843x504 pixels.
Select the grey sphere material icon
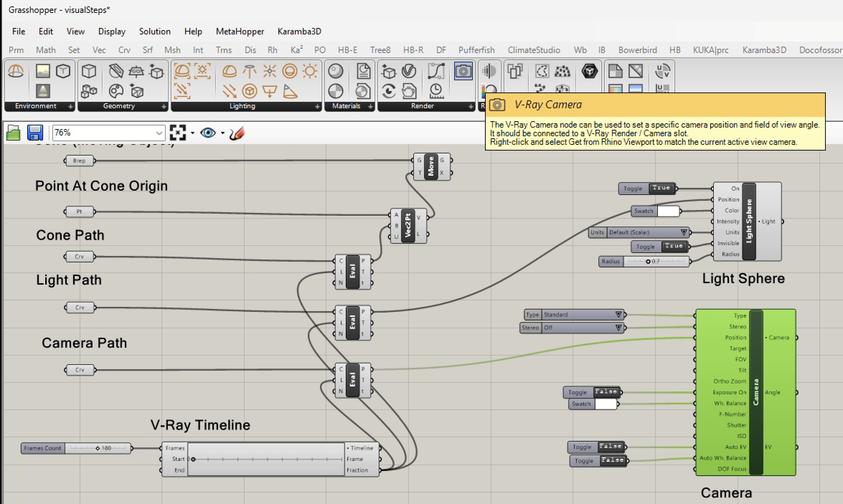click(336, 71)
